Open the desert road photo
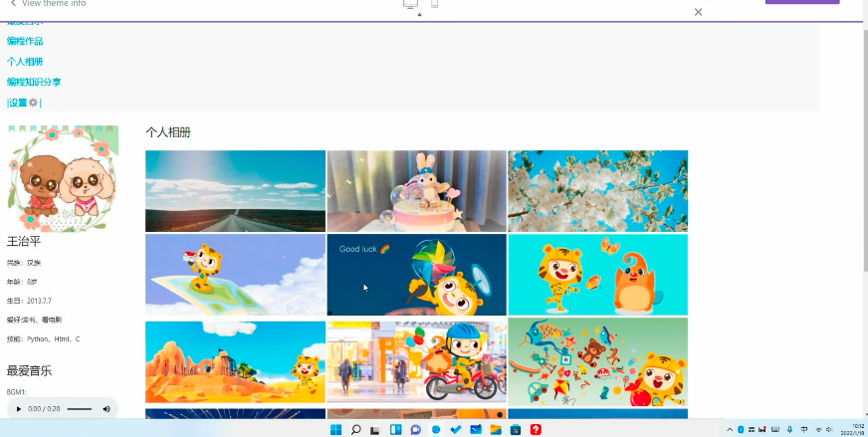The height and width of the screenshot is (437, 868). pos(235,191)
